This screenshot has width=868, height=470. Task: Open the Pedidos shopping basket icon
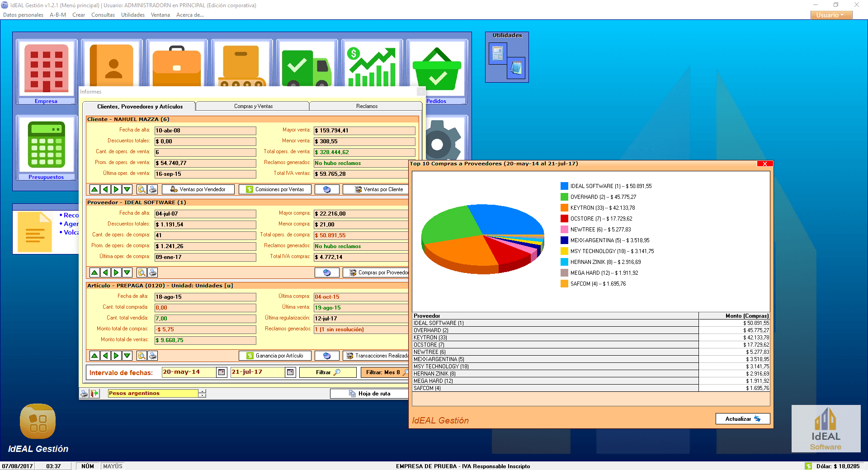pyautogui.click(x=437, y=69)
